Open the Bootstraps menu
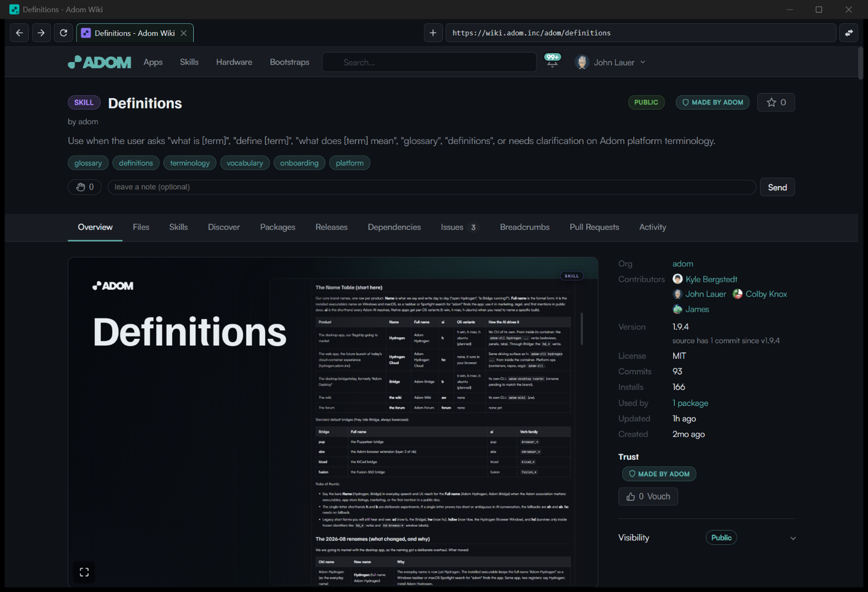This screenshot has width=868, height=592. tap(290, 62)
